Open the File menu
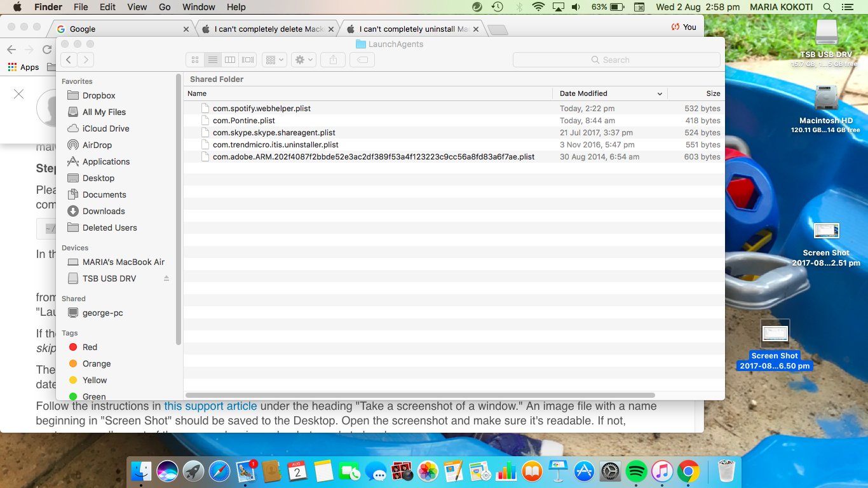The width and height of the screenshot is (868, 488). pyautogui.click(x=81, y=7)
